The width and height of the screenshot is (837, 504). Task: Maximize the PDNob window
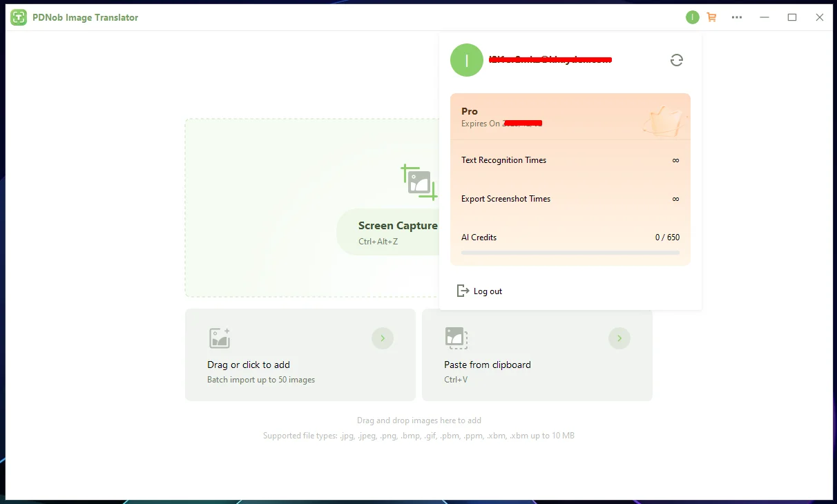click(x=792, y=17)
